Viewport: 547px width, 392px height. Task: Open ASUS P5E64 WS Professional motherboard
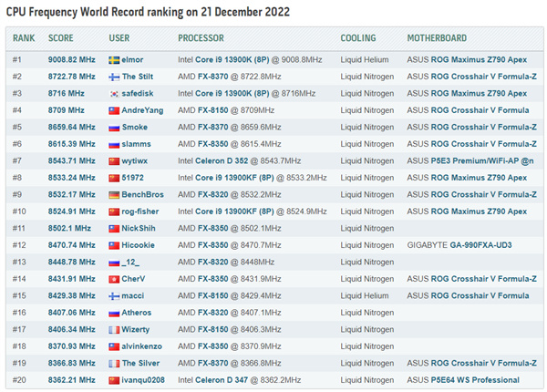(x=463, y=380)
